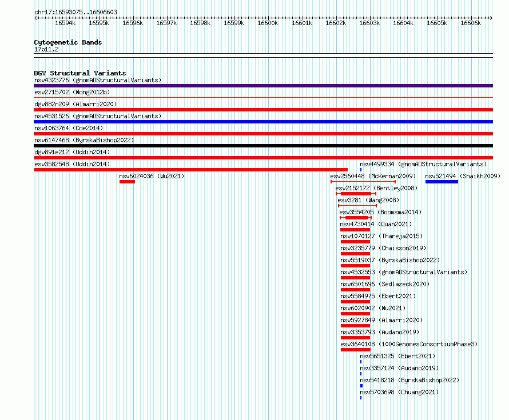Select the nsv6024036 (Wu2021) label
509x420 pixels.
pyautogui.click(x=152, y=176)
